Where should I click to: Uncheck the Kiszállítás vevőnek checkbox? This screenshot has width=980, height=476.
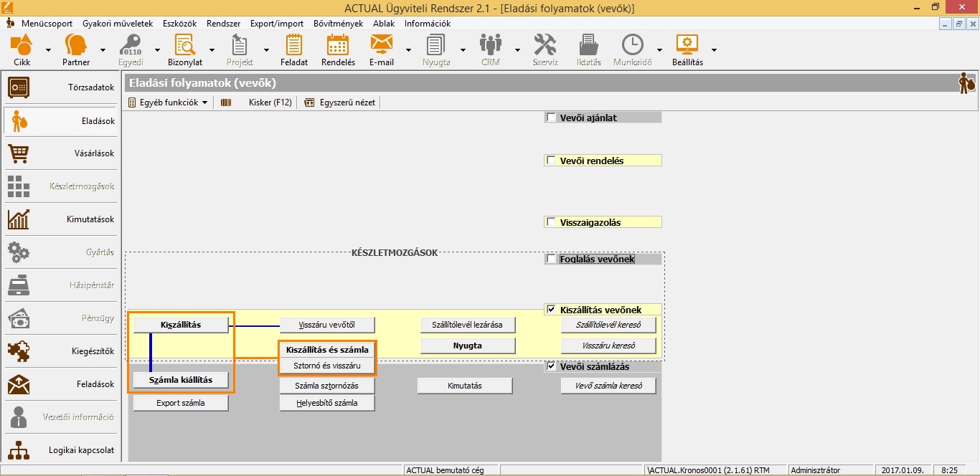pyautogui.click(x=551, y=310)
